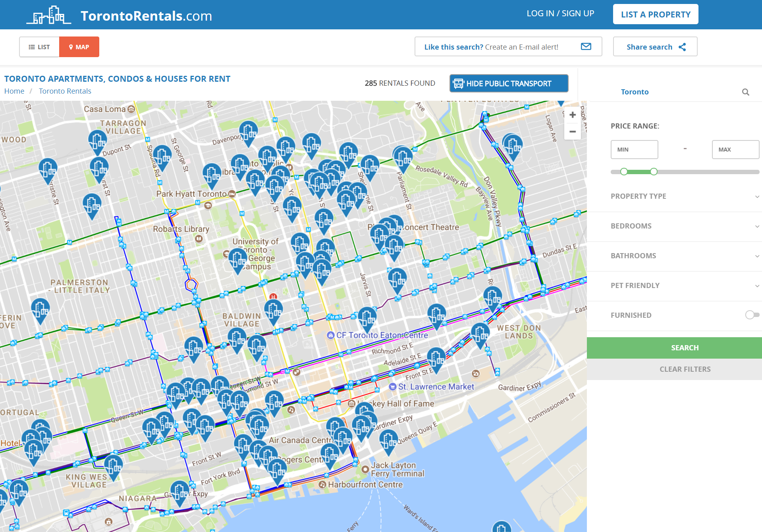Create an E-mail alert for this search
This screenshot has width=762, height=532.
pyautogui.click(x=508, y=47)
